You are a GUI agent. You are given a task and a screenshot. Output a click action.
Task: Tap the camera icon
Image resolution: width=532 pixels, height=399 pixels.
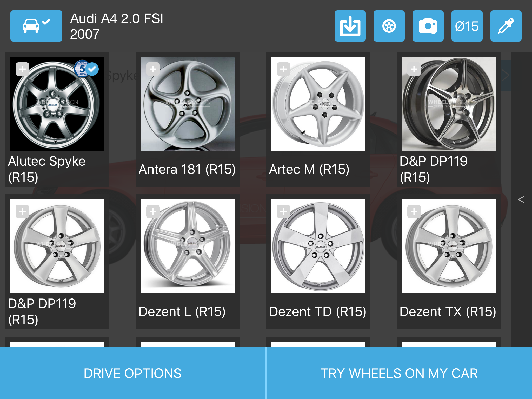[x=428, y=26]
